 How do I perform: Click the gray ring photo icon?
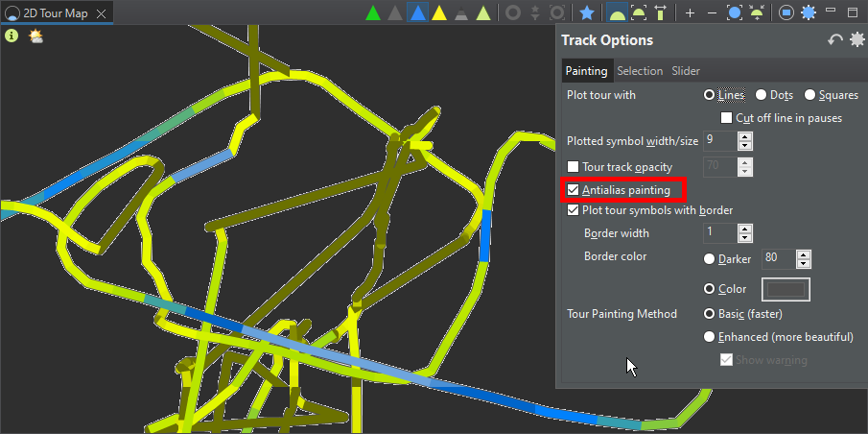(513, 12)
